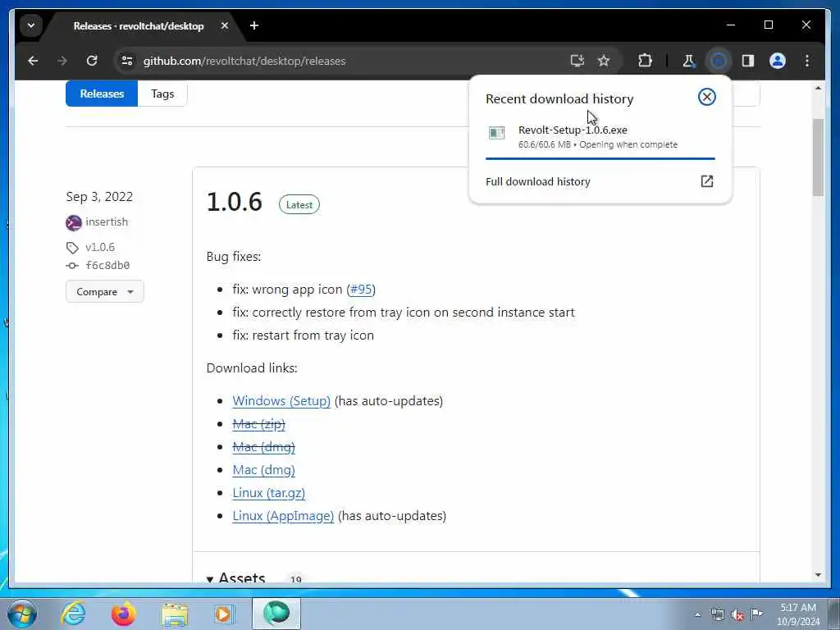Open the Chrome Labs flask icon
The image size is (840, 630).
(688, 61)
